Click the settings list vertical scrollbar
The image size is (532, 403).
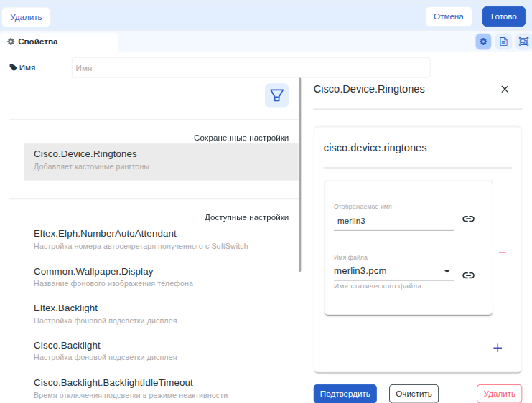(300, 174)
